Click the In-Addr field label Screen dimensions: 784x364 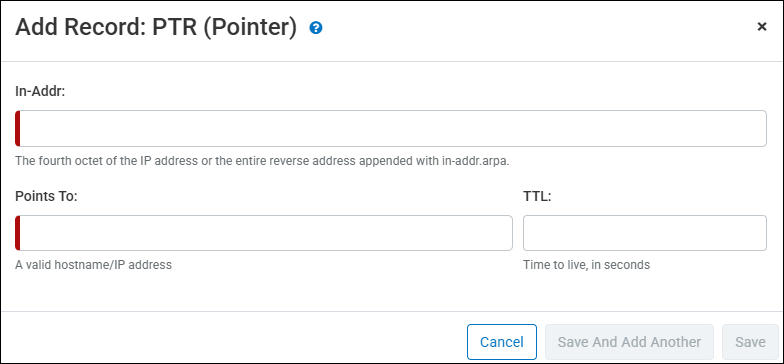pyautogui.click(x=40, y=92)
